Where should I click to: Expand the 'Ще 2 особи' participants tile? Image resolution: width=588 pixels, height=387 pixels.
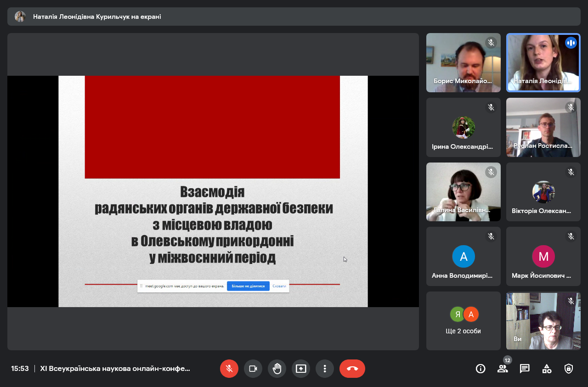[x=463, y=321]
